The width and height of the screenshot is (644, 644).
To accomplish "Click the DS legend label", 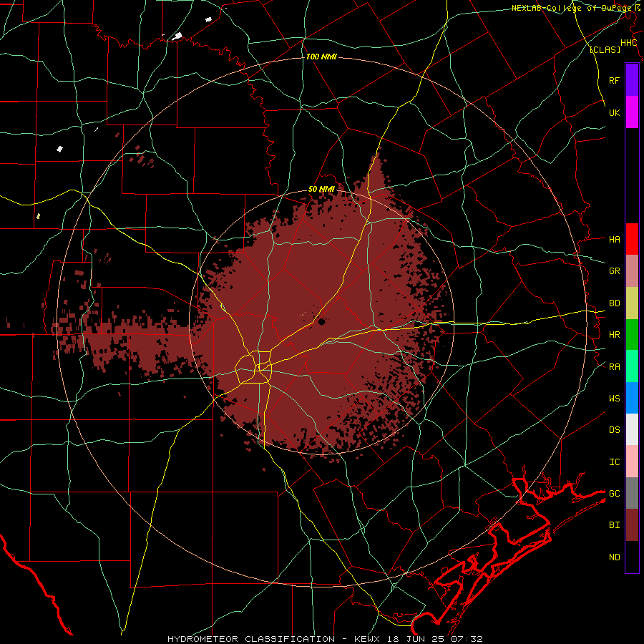I will (x=615, y=430).
